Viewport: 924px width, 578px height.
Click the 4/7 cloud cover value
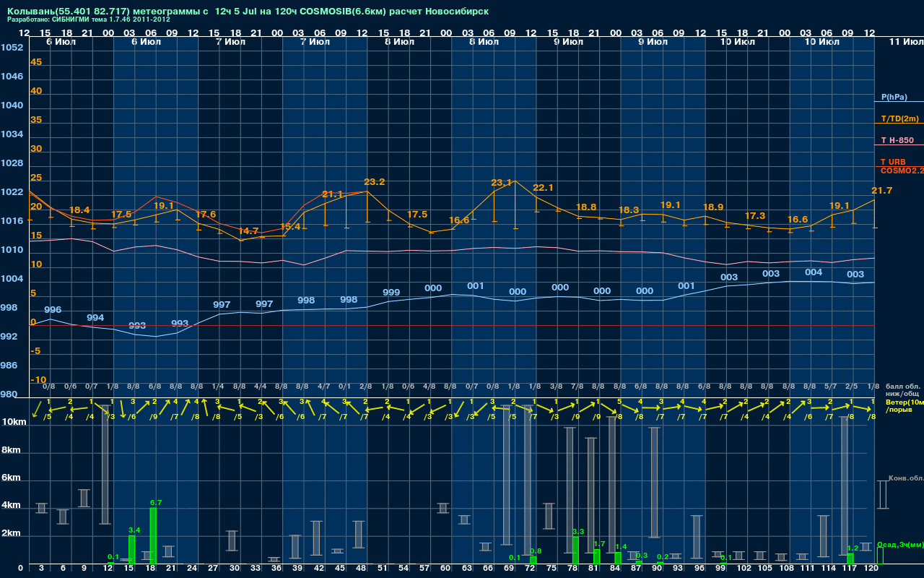click(324, 387)
